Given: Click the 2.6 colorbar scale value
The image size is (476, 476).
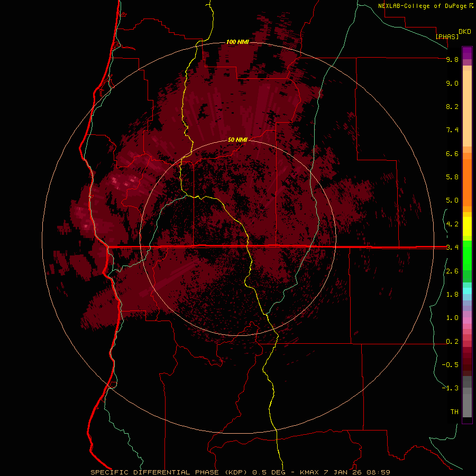Looking at the screenshot, I should (452, 271).
